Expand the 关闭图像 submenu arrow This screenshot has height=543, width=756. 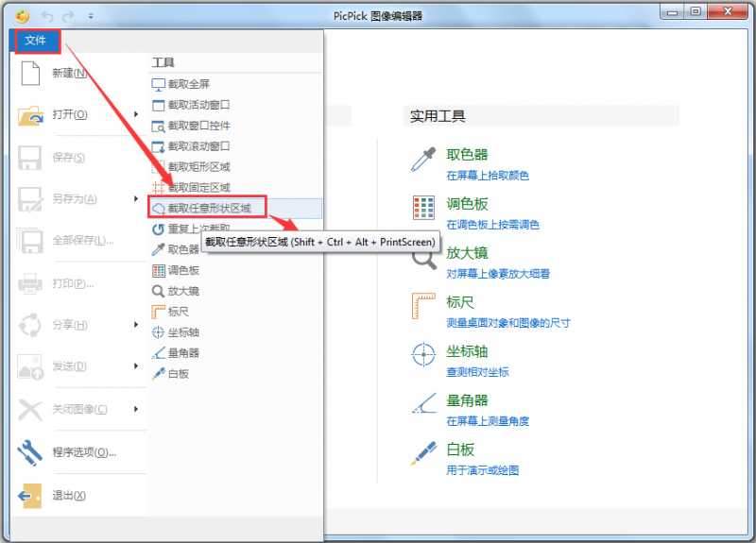(136, 409)
